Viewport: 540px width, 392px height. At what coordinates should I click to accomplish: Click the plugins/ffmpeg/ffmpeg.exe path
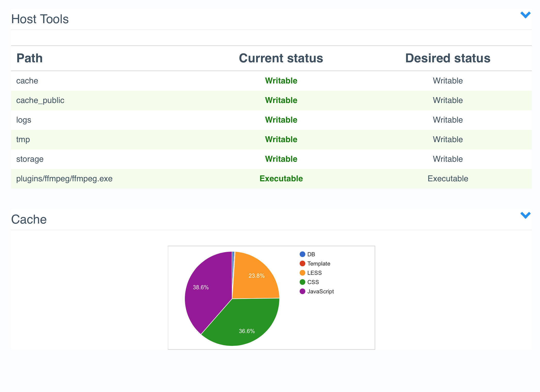coord(64,178)
